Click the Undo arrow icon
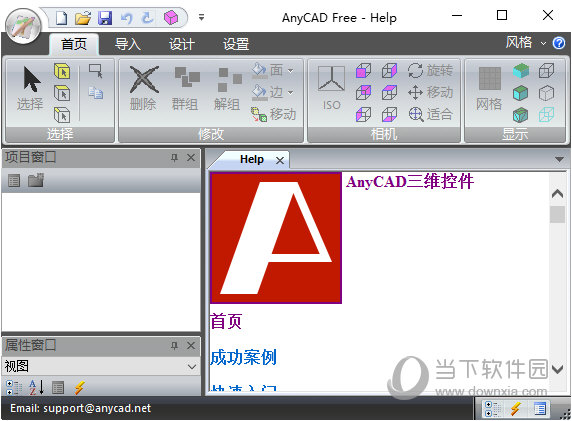572x421 pixels. click(x=126, y=18)
